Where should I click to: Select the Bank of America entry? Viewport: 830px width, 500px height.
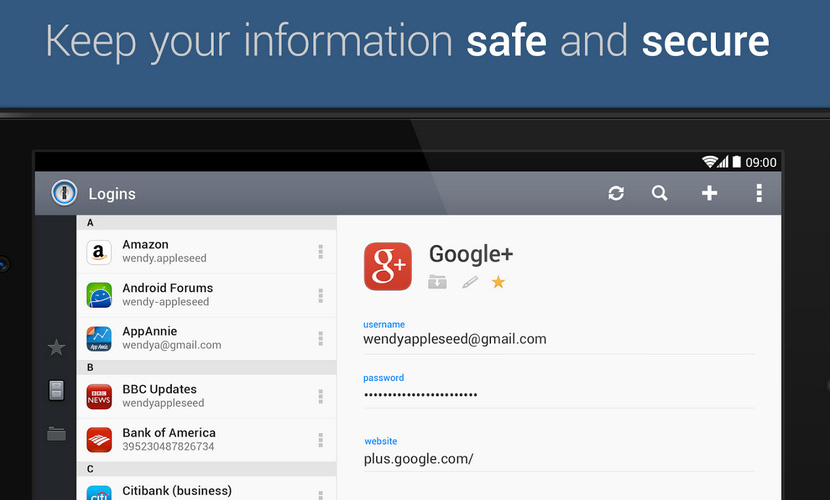[206, 440]
